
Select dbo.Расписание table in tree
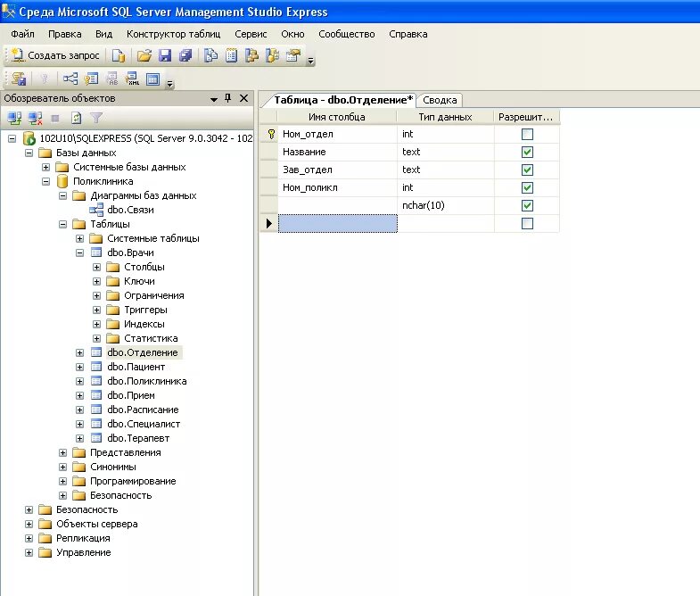click(x=143, y=410)
